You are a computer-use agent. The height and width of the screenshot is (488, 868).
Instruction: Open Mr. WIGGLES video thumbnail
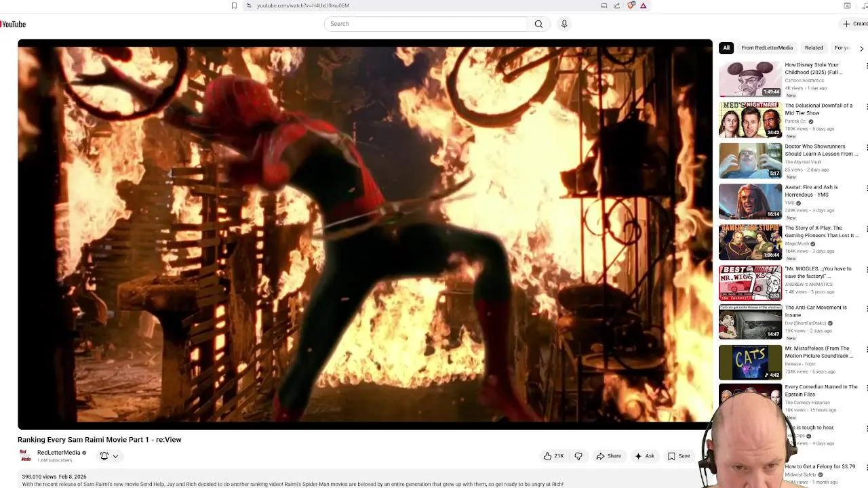click(x=750, y=283)
